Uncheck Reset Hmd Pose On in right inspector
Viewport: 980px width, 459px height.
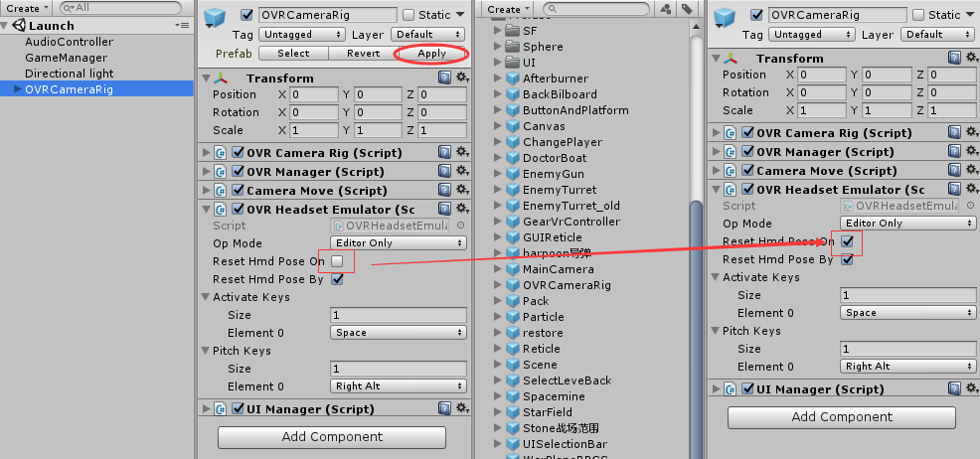(x=847, y=241)
